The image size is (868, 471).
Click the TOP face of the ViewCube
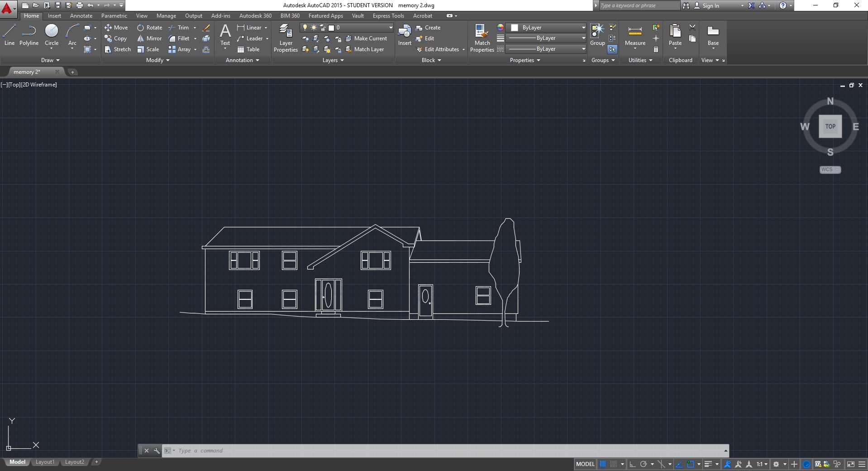830,126
